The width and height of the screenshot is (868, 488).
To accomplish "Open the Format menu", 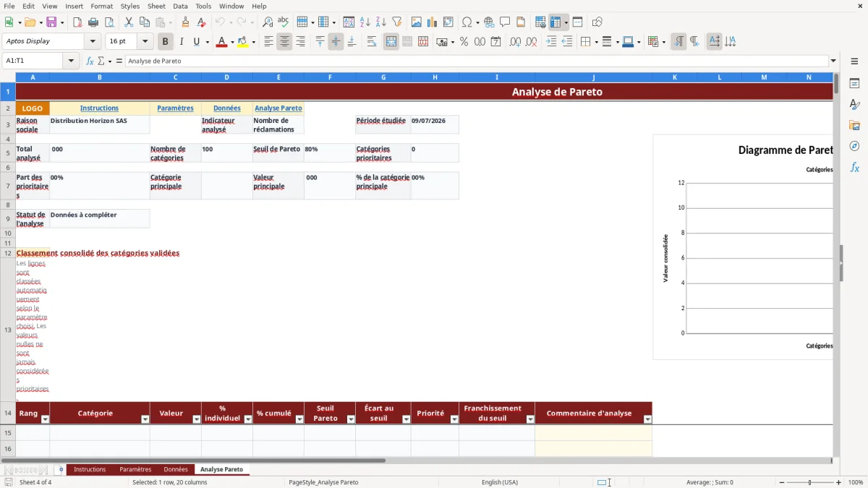I will coord(101,6).
